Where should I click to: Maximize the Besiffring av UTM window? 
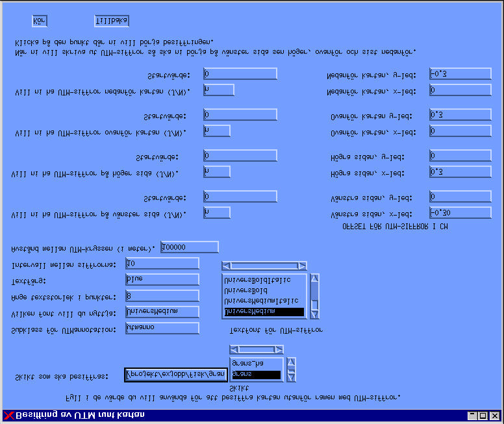tap(483, 416)
